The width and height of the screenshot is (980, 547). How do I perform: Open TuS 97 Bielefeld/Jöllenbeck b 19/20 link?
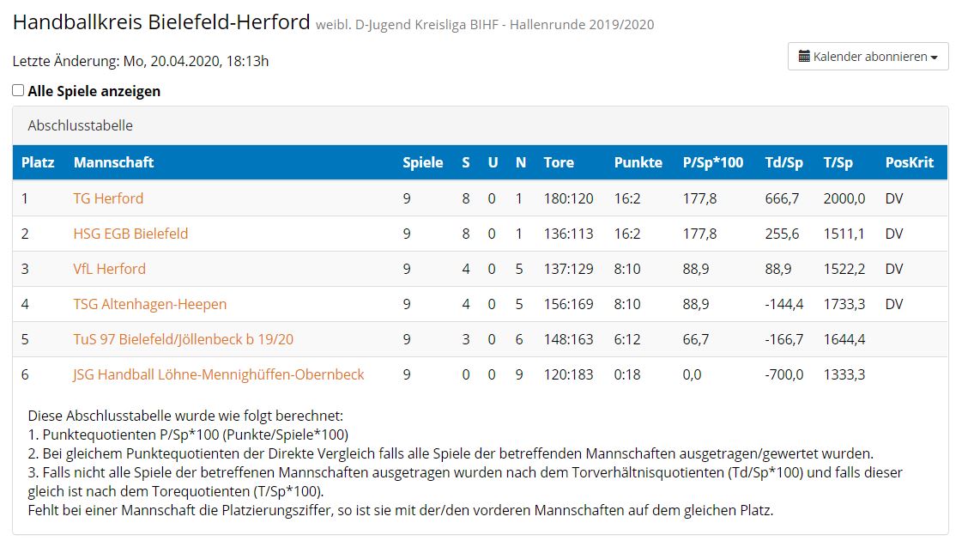(183, 339)
